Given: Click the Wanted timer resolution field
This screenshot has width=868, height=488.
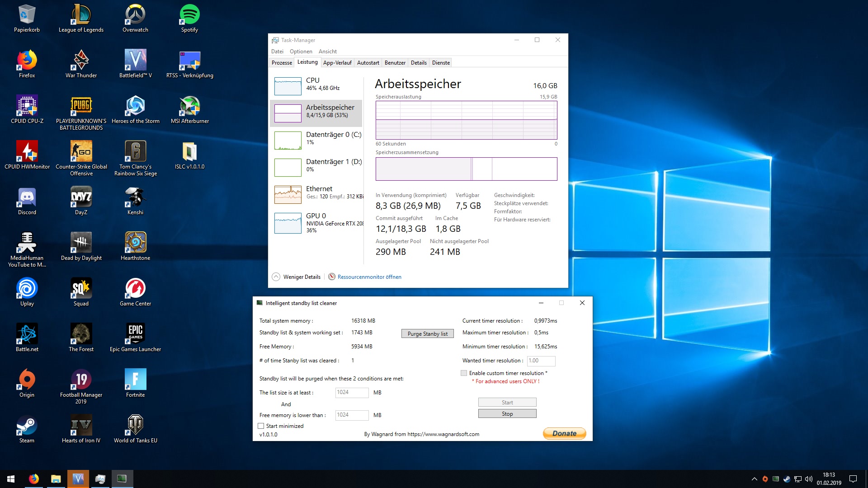Looking at the screenshot, I should [x=541, y=361].
